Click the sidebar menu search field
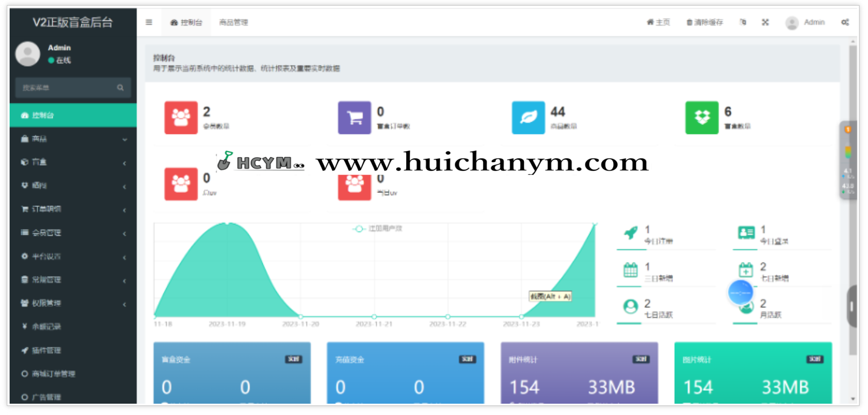The width and height of the screenshot is (868, 415). tap(68, 88)
